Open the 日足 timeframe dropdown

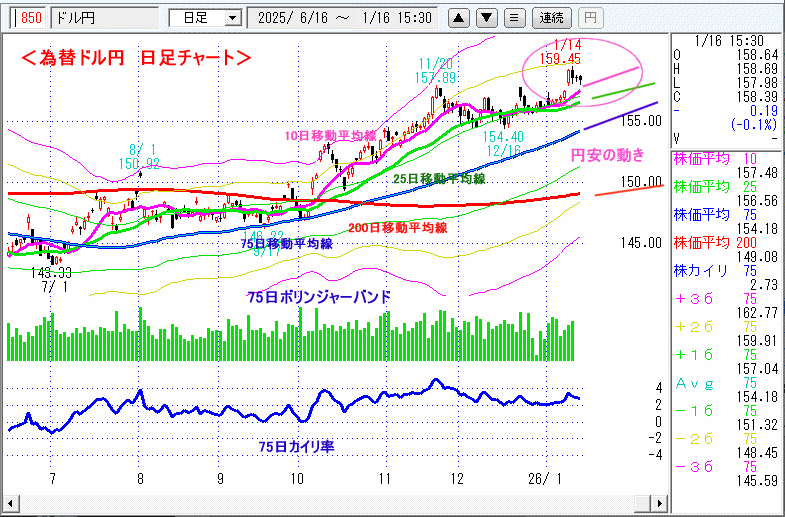point(205,18)
